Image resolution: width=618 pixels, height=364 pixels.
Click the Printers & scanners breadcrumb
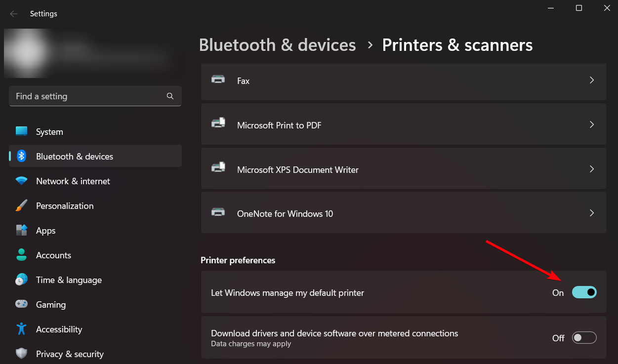click(x=457, y=45)
